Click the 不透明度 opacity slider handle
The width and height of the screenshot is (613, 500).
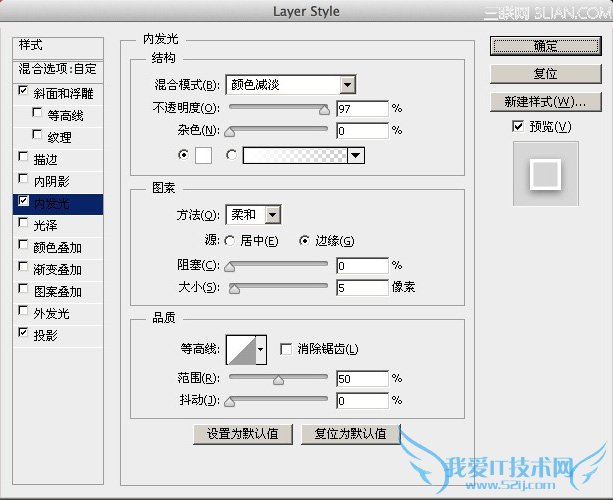(x=324, y=110)
